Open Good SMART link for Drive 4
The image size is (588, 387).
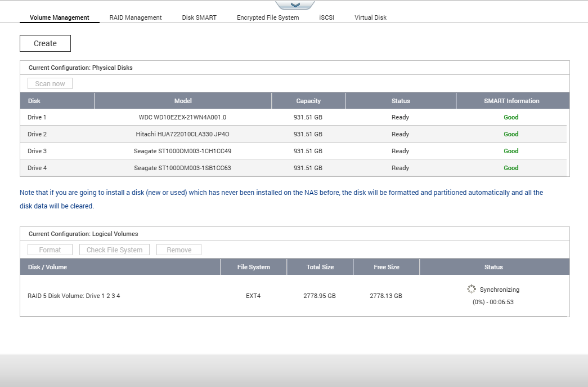[511, 168]
